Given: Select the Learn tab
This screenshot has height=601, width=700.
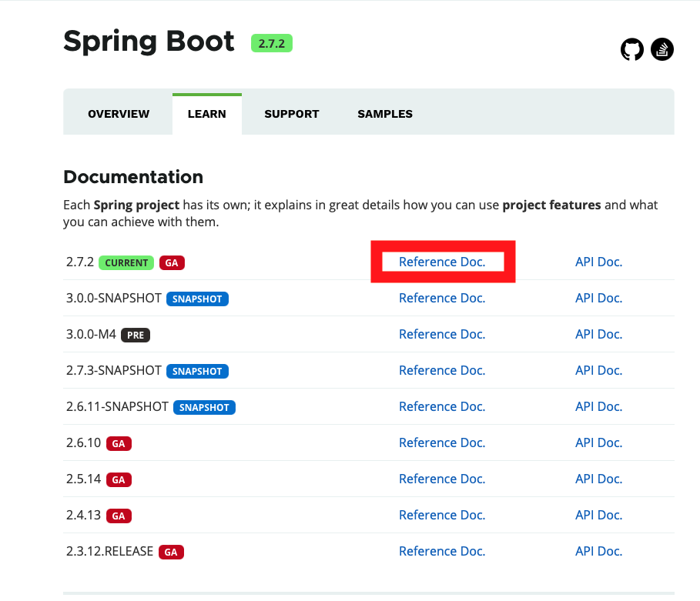Looking at the screenshot, I should [x=206, y=114].
